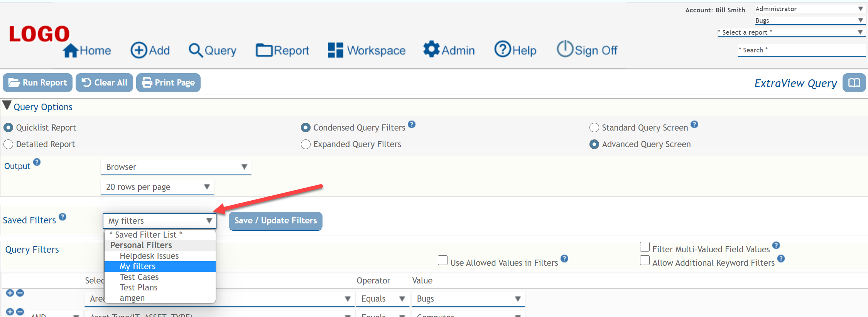Select the Detailed Report radio button
The height and width of the screenshot is (317, 868).
(8, 144)
